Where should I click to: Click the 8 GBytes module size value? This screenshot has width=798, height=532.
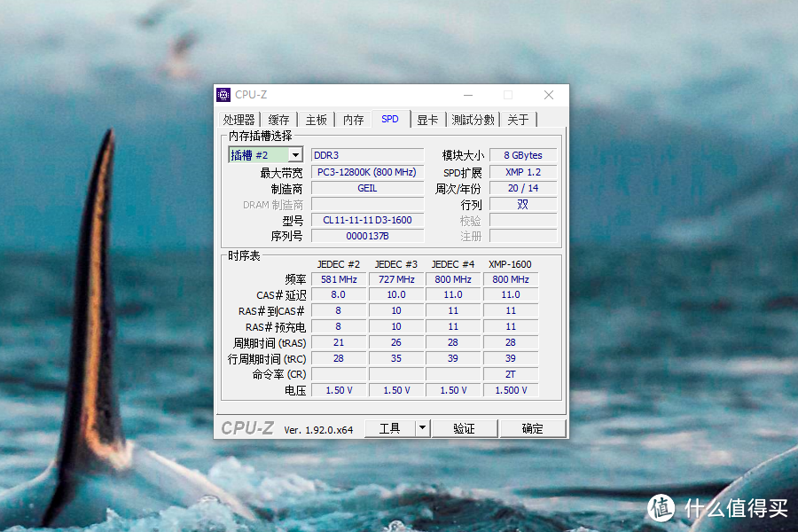523,155
